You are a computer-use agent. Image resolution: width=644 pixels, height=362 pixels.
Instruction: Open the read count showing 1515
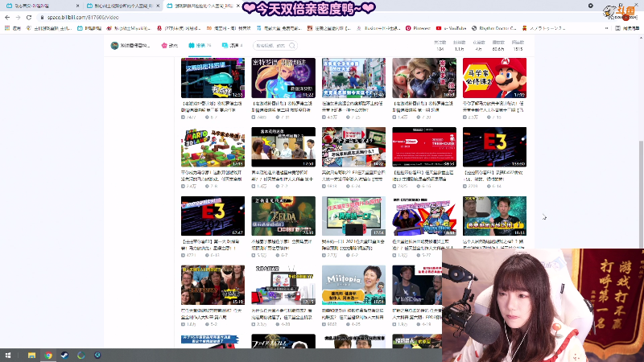[518, 46]
